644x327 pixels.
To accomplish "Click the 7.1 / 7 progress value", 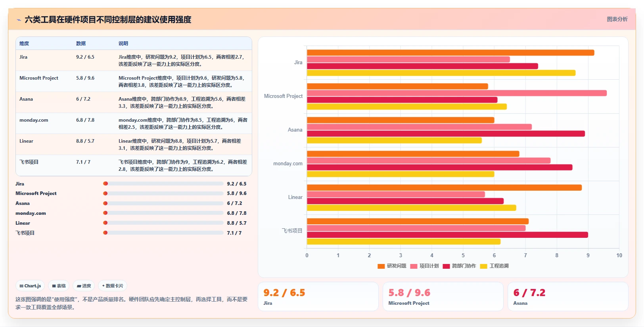I will (234, 233).
